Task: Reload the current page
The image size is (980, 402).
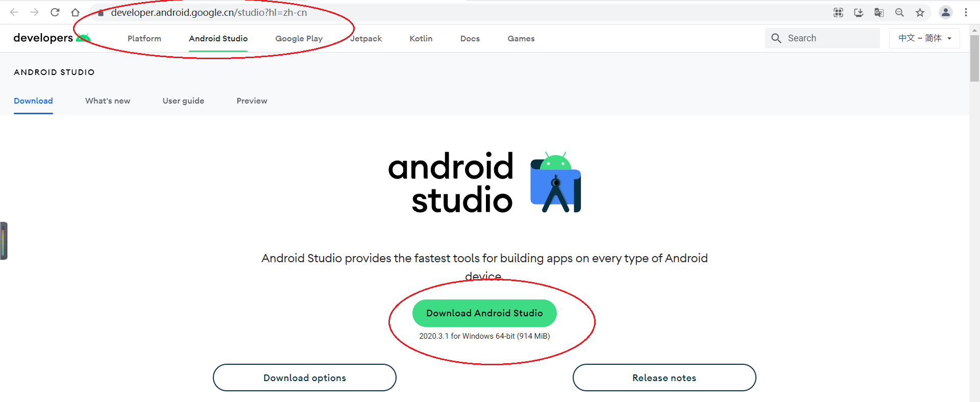Action: (55, 12)
